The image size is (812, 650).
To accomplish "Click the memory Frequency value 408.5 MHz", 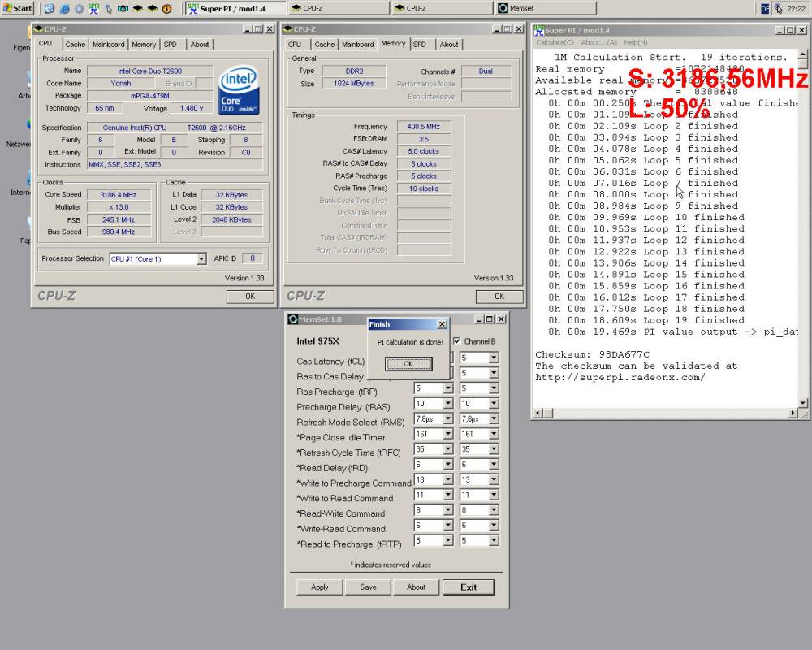I will [x=424, y=127].
